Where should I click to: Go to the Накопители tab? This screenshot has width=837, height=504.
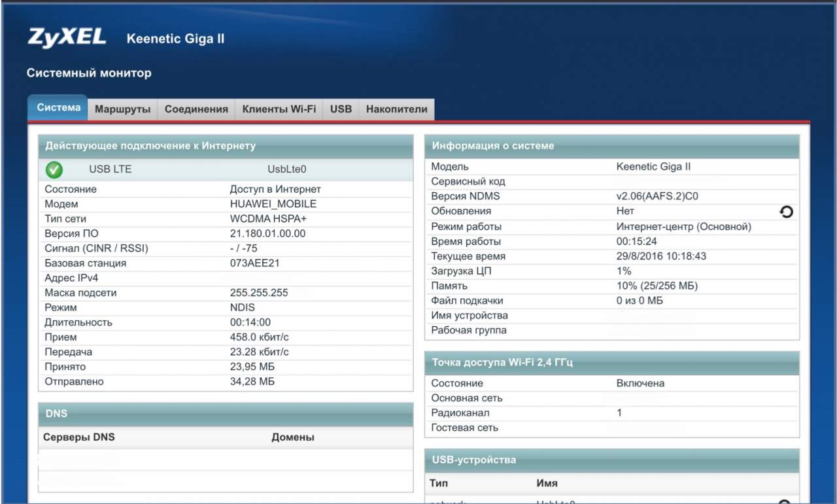pos(396,109)
